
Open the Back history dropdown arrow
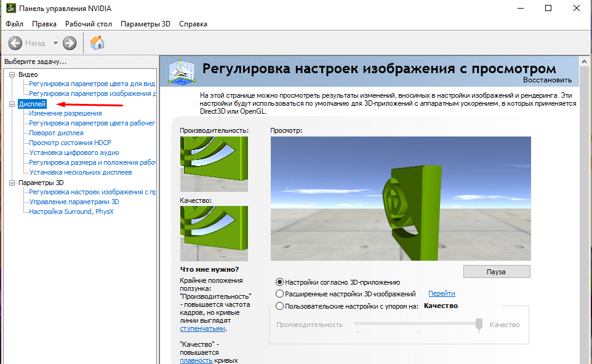tap(55, 43)
